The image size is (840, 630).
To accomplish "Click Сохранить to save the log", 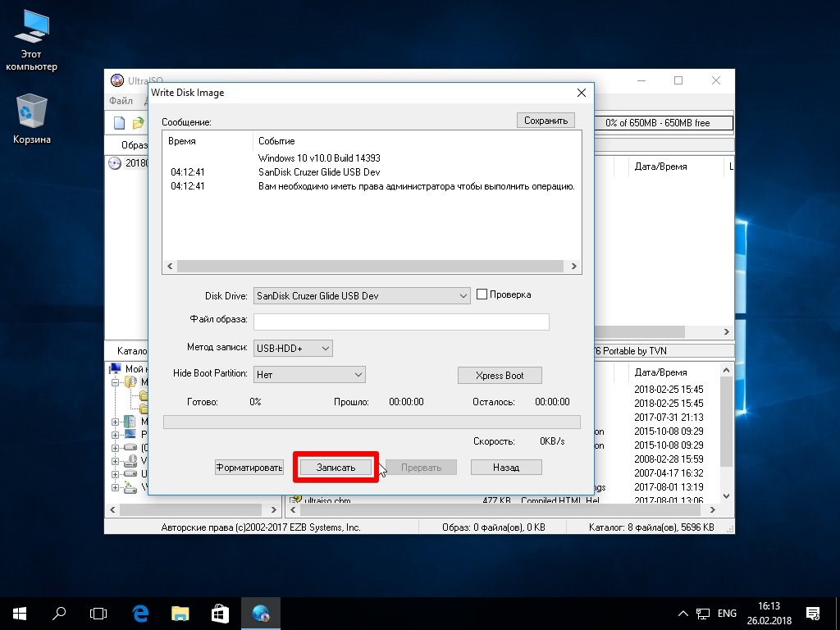I will tap(546, 121).
